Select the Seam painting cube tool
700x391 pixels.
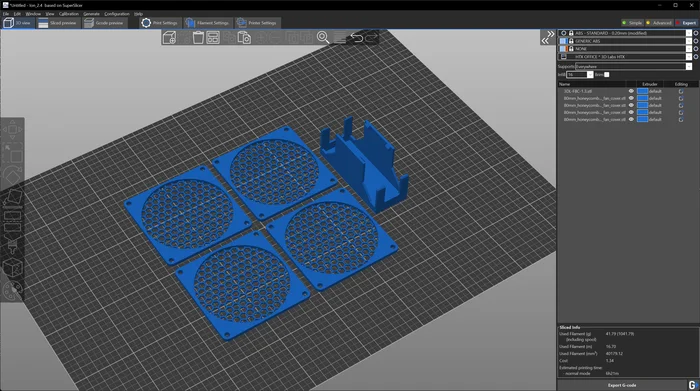click(12, 267)
